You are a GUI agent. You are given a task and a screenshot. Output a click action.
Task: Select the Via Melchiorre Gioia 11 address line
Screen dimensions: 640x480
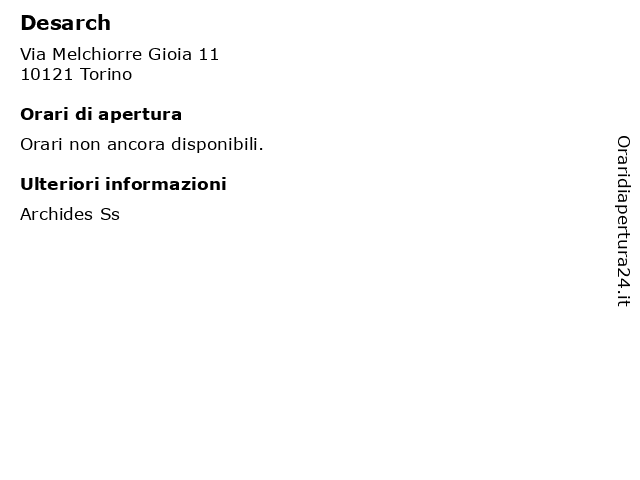pos(120,54)
